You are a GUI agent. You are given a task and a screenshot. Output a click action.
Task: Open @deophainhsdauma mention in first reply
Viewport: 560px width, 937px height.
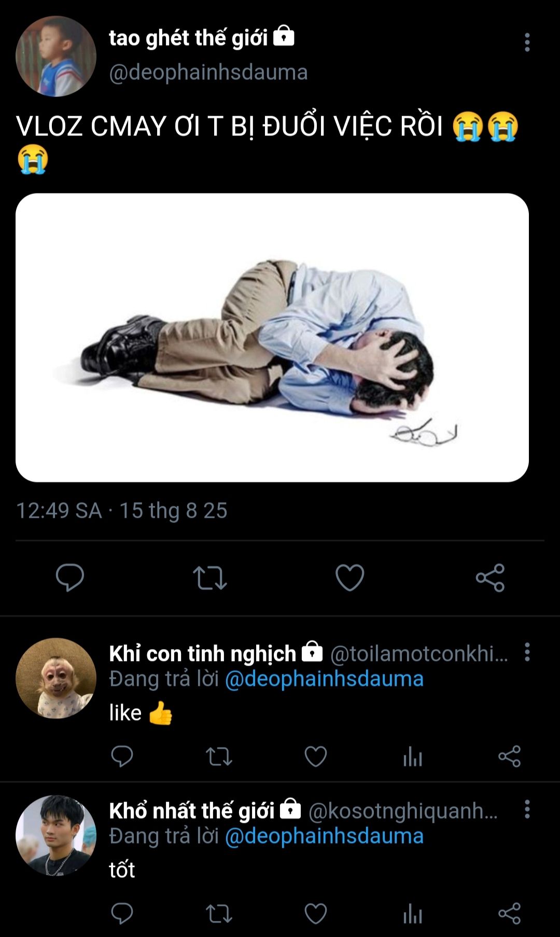pyautogui.click(x=324, y=679)
